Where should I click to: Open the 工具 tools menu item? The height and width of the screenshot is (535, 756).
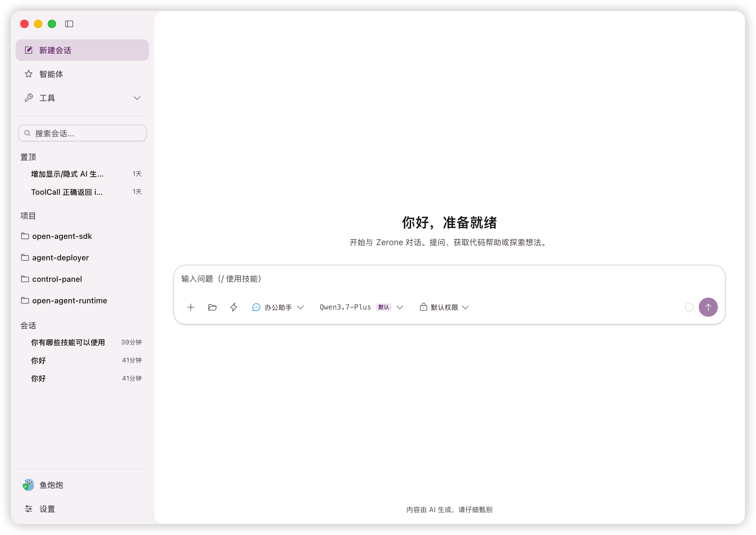tap(82, 98)
